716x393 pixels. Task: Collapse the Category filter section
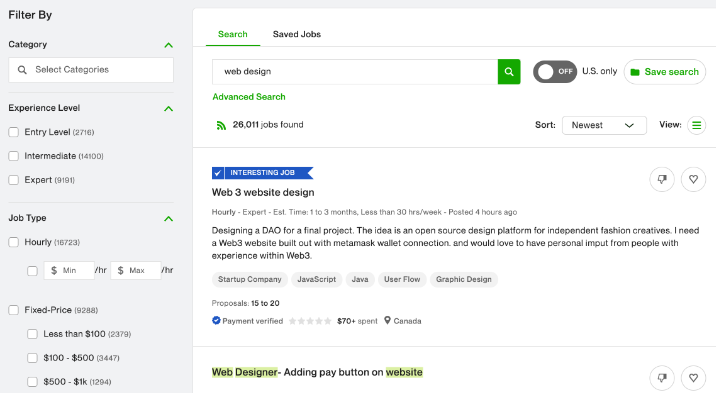168,45
